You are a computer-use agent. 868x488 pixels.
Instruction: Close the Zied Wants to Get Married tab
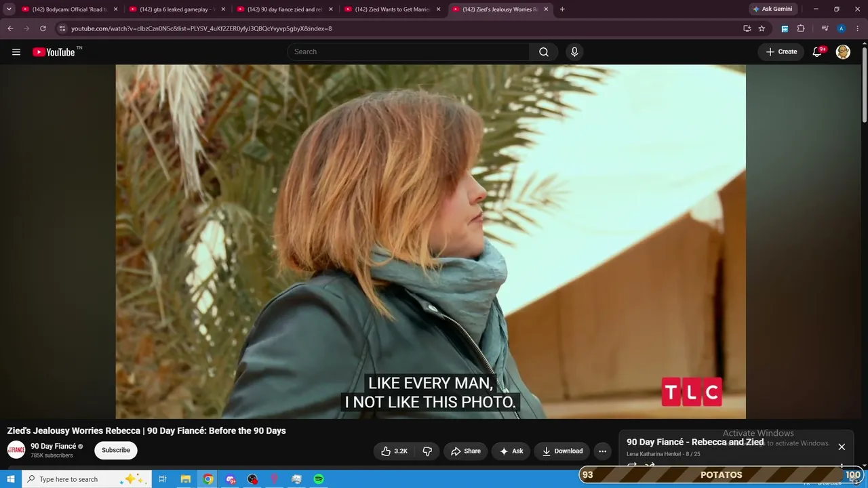coord(438,9)
